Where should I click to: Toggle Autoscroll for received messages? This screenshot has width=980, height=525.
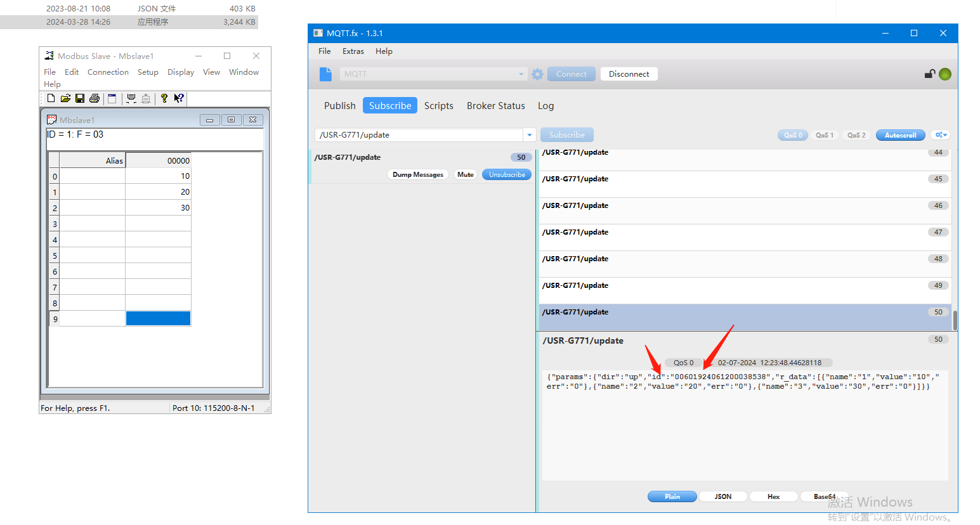pos(901,135)
